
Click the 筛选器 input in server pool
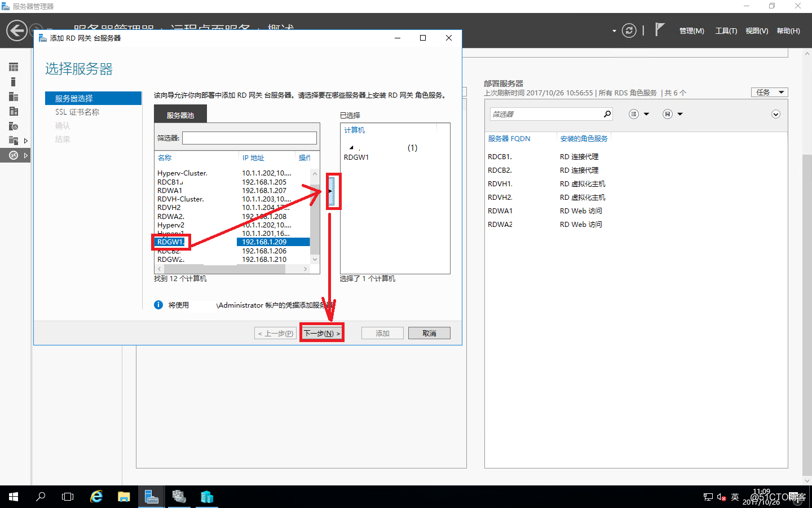point(249,138)
